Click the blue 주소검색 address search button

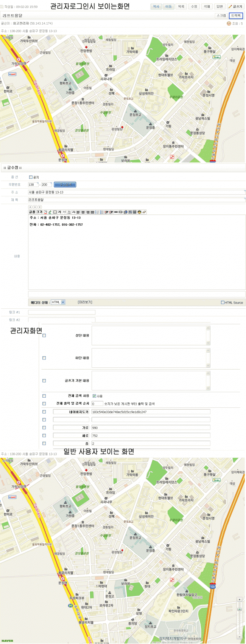65,184
